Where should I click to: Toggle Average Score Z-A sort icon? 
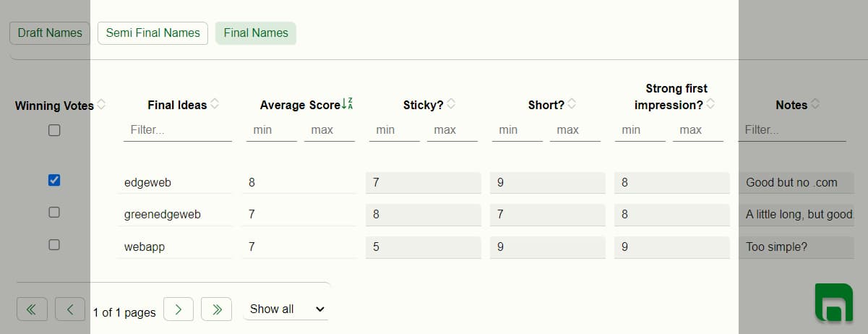[348, 104]
